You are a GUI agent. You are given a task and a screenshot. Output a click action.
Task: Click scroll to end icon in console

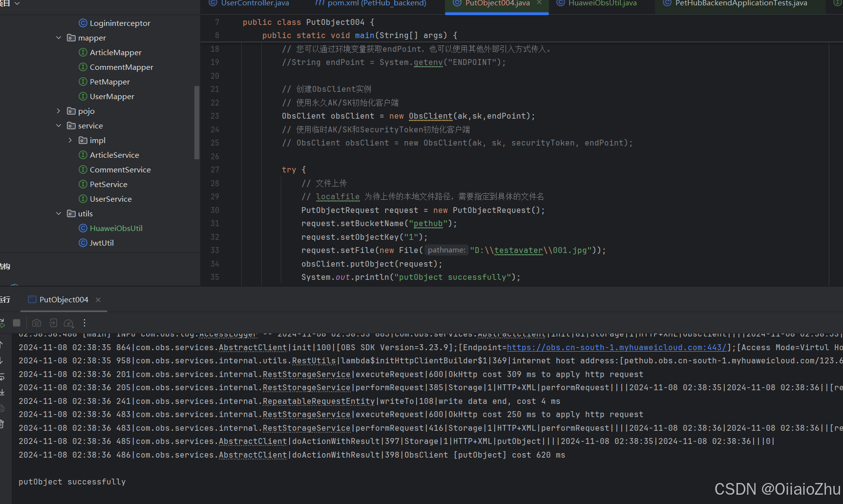(x=2, y=392)
